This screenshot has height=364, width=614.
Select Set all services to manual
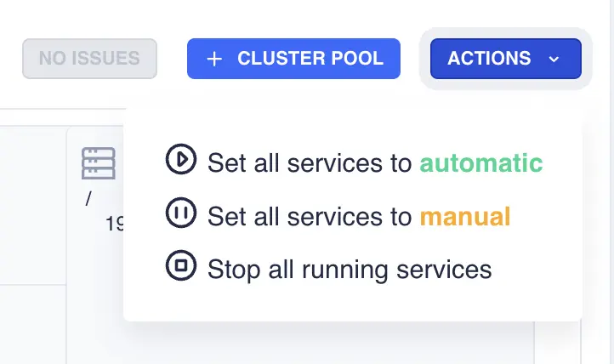pos(338,216)
